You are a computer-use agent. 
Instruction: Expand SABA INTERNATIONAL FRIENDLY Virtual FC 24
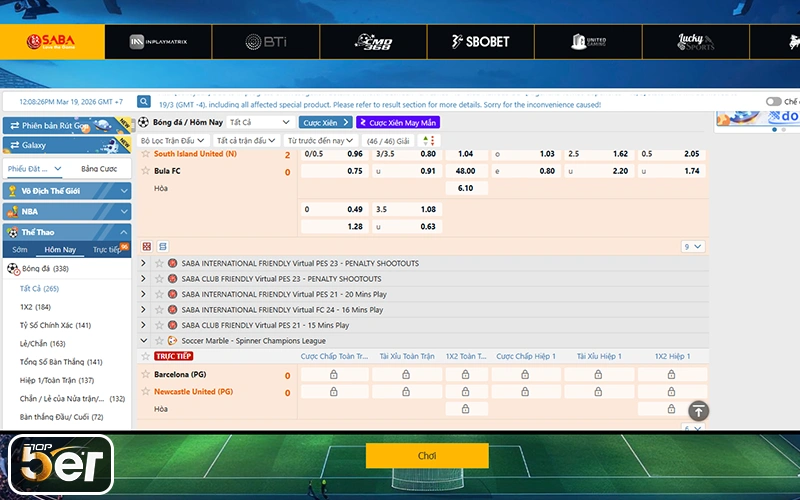tap(143, 310)
